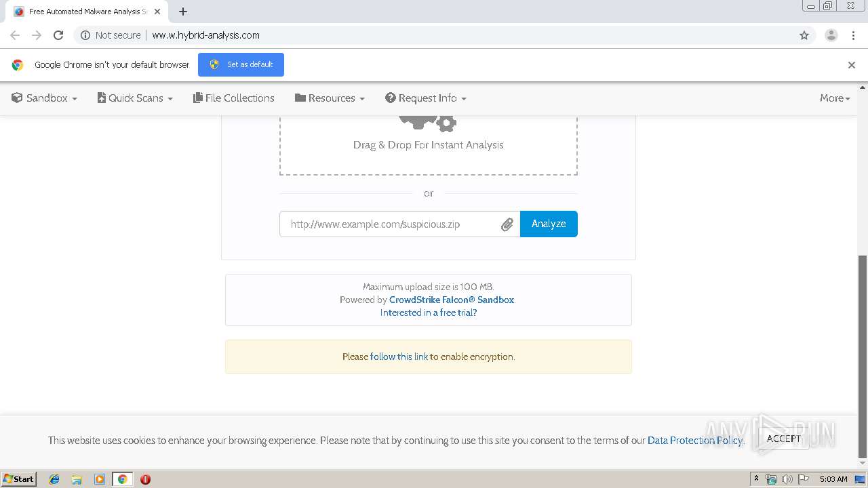868x488 pixels.
Task: Follow the CrowdStrike Falcon Sandbox link
Action: [452, 300]
